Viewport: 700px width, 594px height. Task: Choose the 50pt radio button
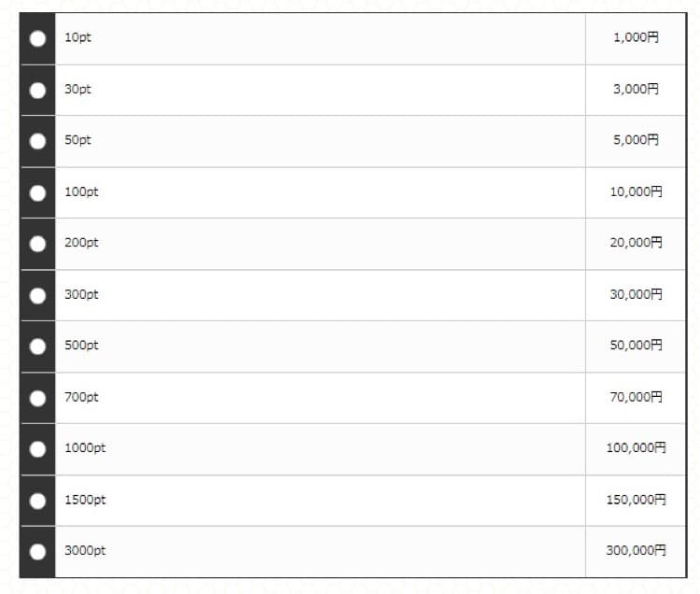click(37, 141)
